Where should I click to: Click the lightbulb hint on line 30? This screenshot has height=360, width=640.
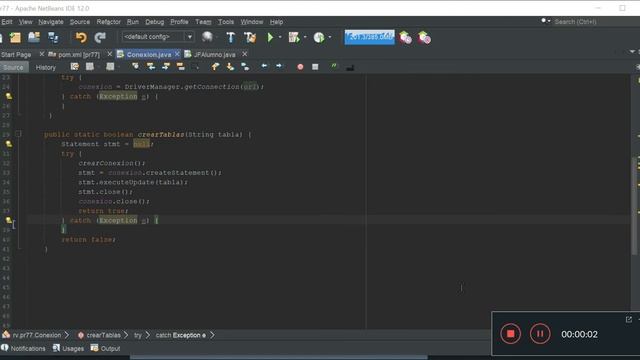pos(9,144)
